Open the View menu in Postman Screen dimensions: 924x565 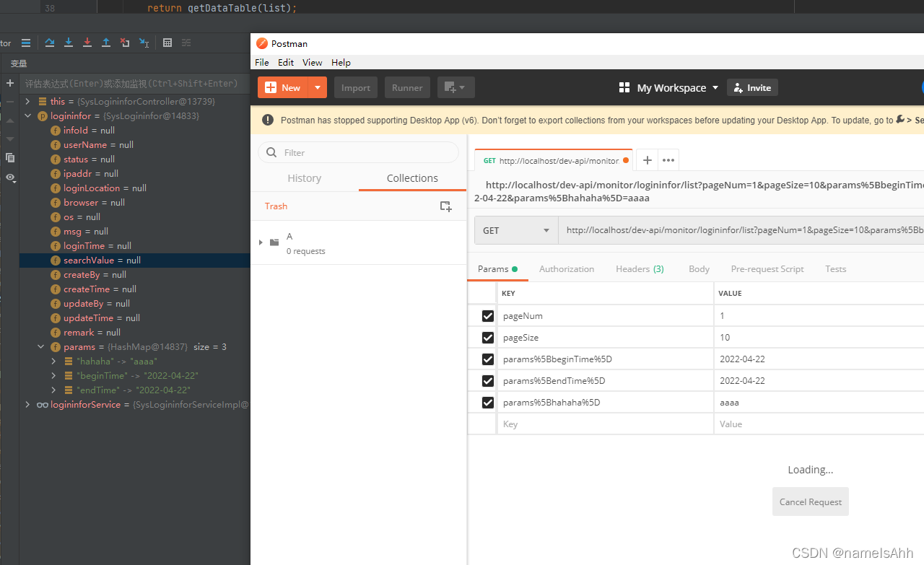[x=313, y=63]
